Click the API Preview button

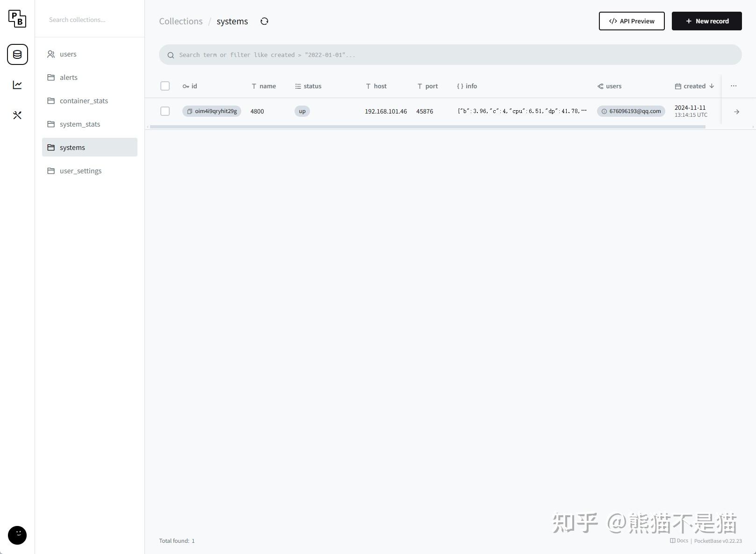632,21
